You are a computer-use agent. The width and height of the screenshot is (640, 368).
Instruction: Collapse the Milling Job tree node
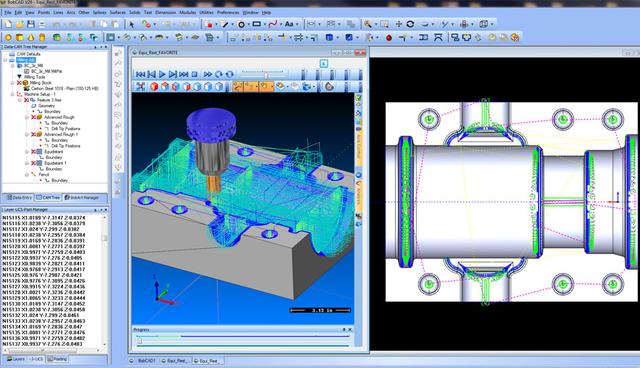(x=5, y=60)
